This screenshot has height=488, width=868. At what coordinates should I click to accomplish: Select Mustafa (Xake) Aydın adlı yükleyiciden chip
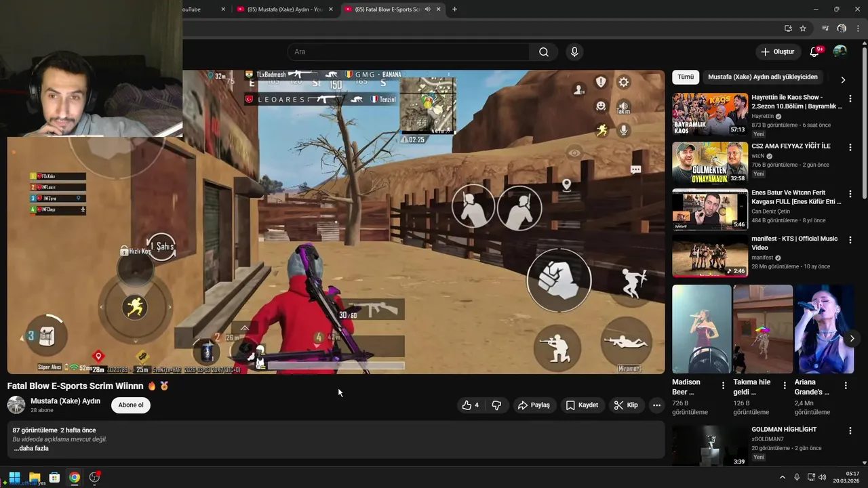pyautogui.click(x=763, y=77)
